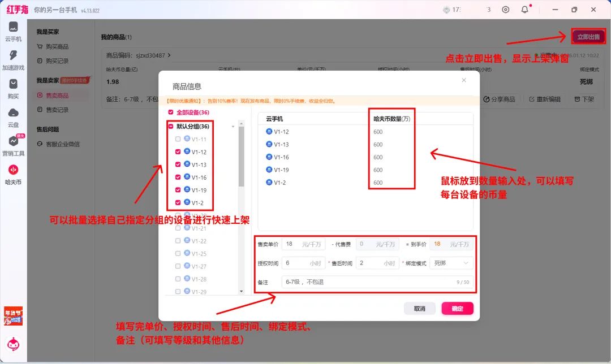Click 下架 on the product card
This screenshot has height=364, width=611.
pos(584,99)
